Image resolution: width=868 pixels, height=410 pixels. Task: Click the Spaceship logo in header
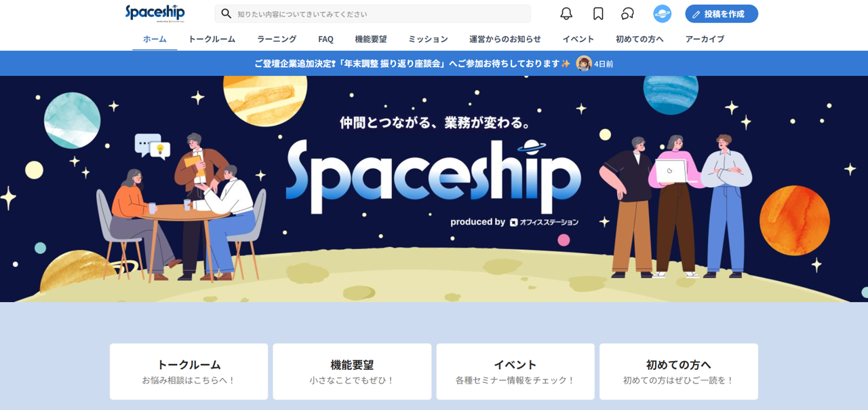click(155, 13)
